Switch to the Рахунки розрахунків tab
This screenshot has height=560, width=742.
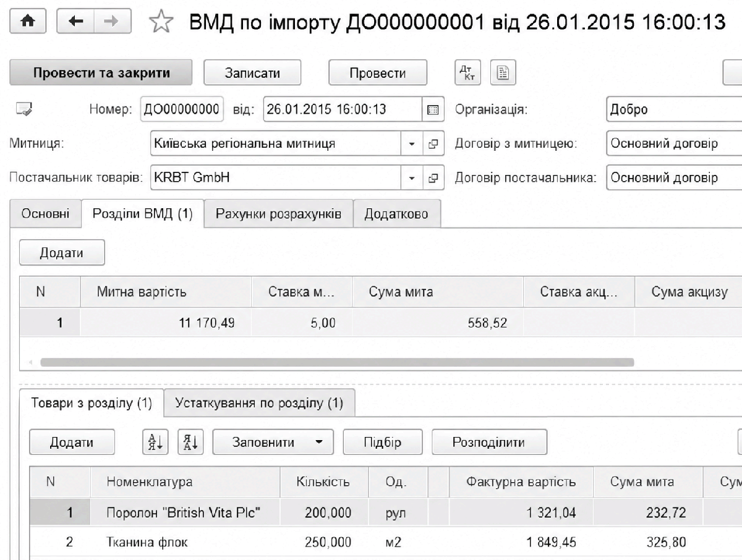click(278, 214)
